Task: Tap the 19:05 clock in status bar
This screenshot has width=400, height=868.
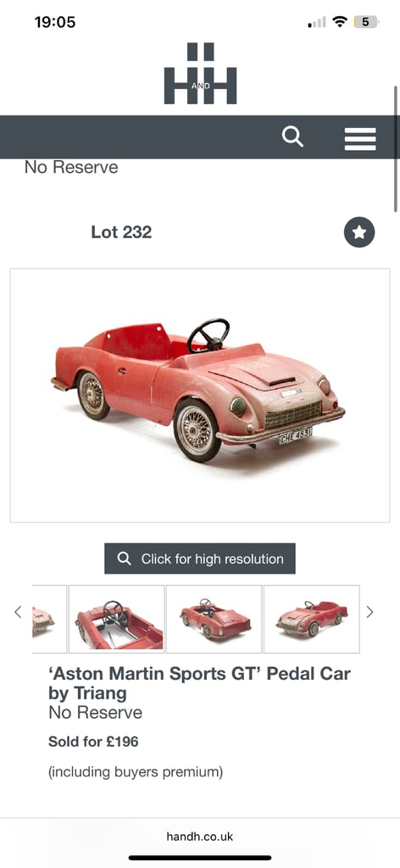Action: (x=55, y=22)
